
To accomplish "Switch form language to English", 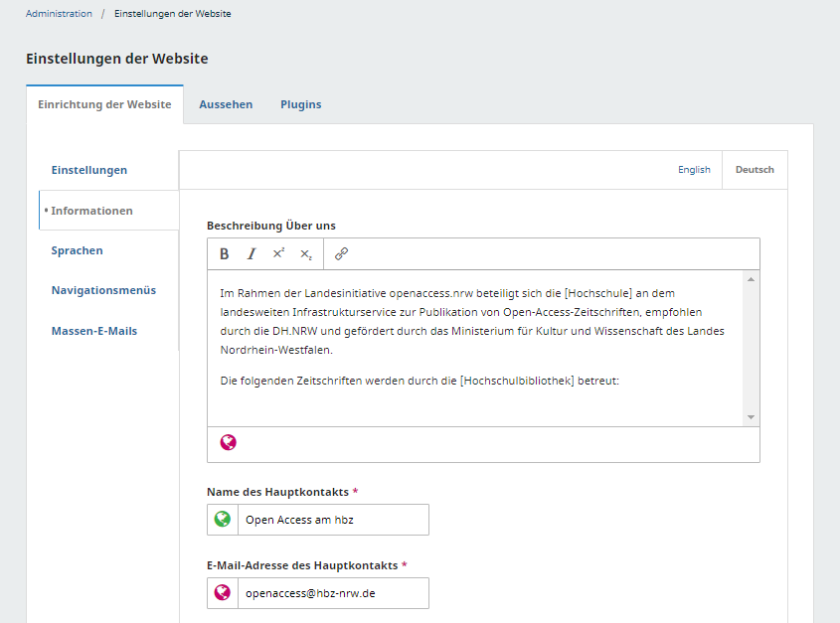I will 694,170.
